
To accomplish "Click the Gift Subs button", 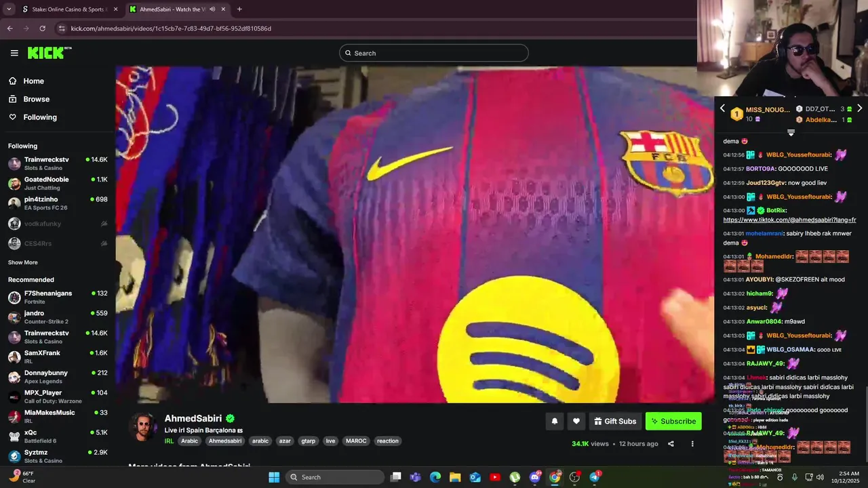I will coord(615,421).
